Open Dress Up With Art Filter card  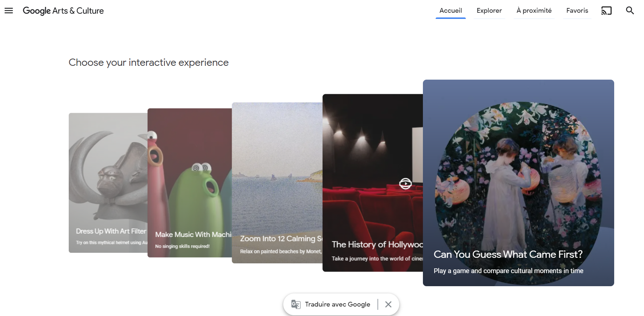click(x=108, y=183)
